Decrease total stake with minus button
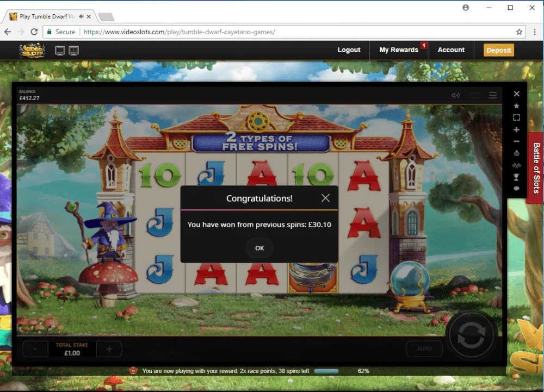This screenshot has width=544, height=392. (35, 349)
